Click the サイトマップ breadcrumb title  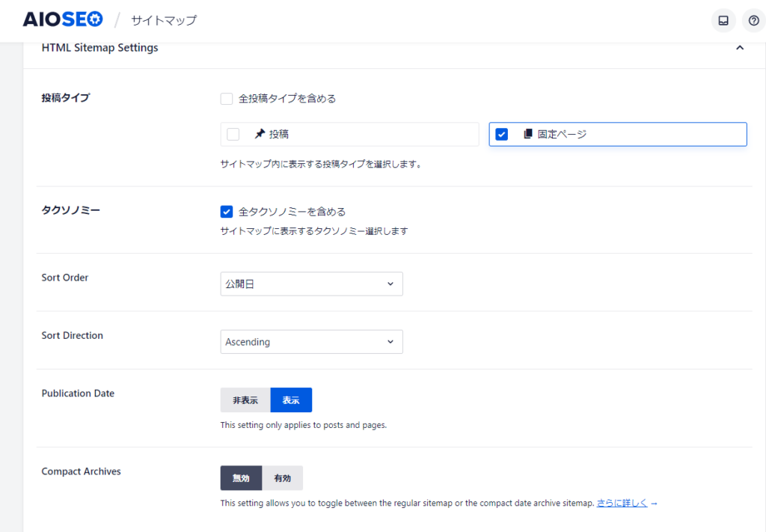(164, 21)
